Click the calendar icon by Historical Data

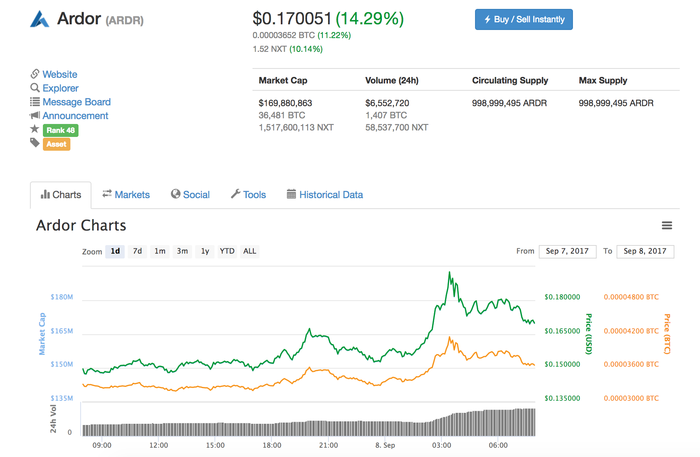click(x=291, y=194)
